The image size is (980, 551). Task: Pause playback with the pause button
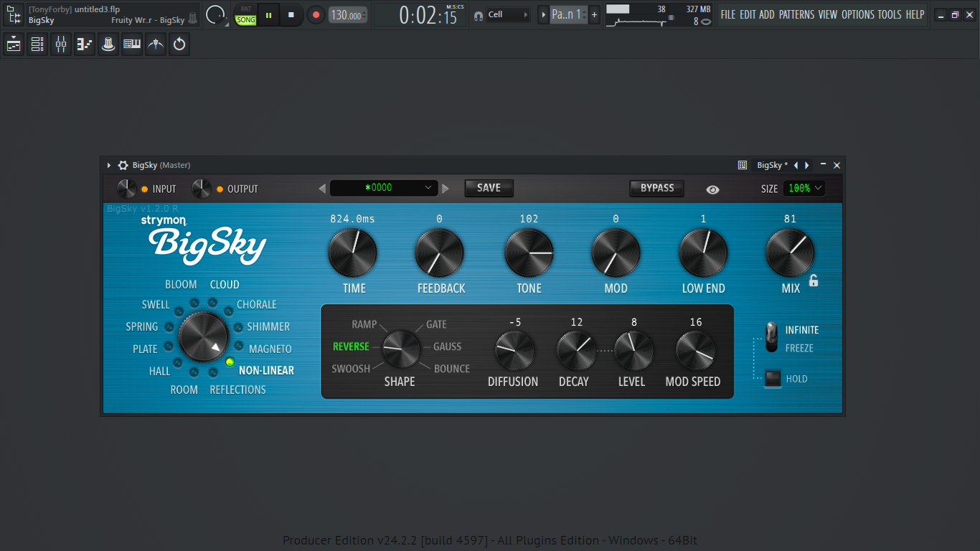coord(269,14)
